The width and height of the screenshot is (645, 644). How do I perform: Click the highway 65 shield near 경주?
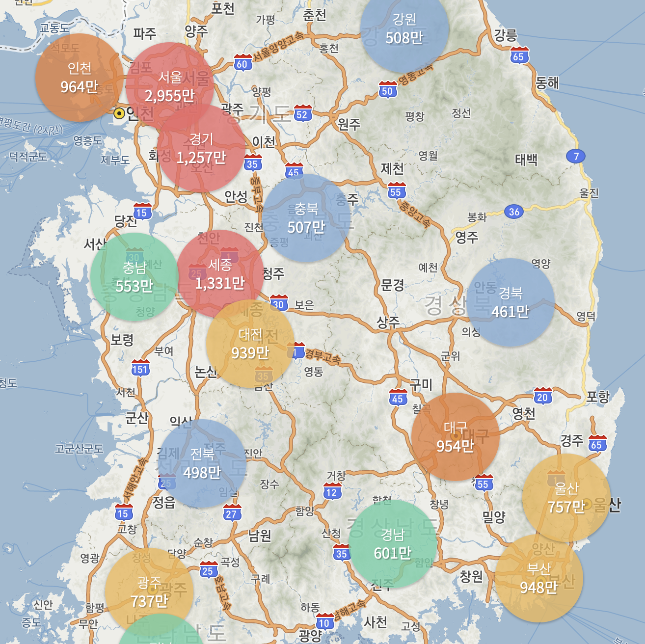(597, 443)
